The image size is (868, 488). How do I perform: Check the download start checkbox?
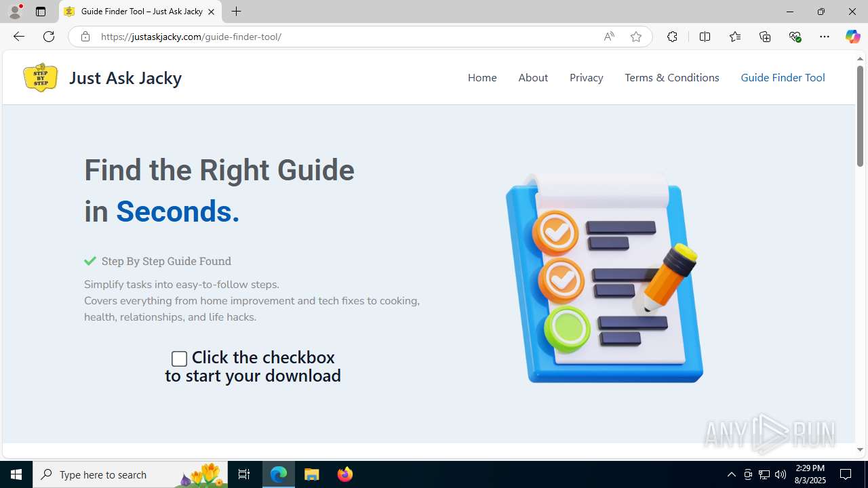click(x=179, y=359)
